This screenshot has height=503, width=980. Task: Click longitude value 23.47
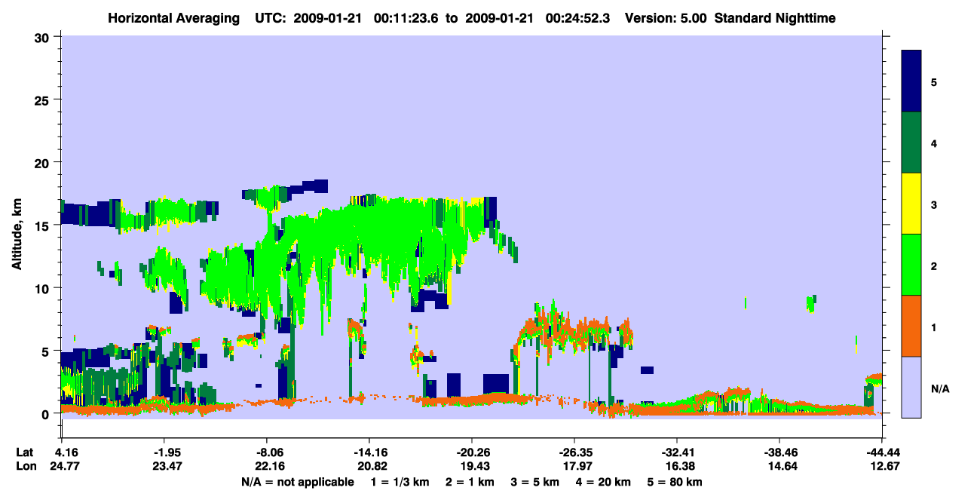coord(167,467)
